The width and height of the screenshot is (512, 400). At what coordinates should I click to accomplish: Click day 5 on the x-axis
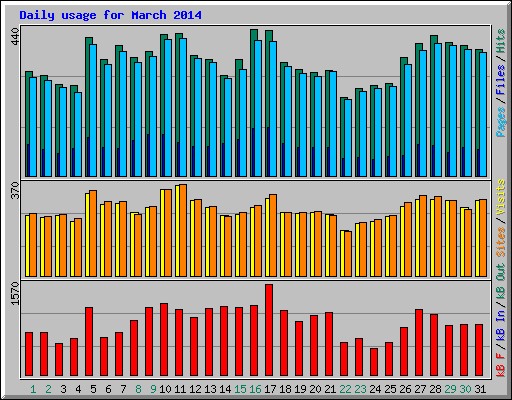[x=93, y=389]
